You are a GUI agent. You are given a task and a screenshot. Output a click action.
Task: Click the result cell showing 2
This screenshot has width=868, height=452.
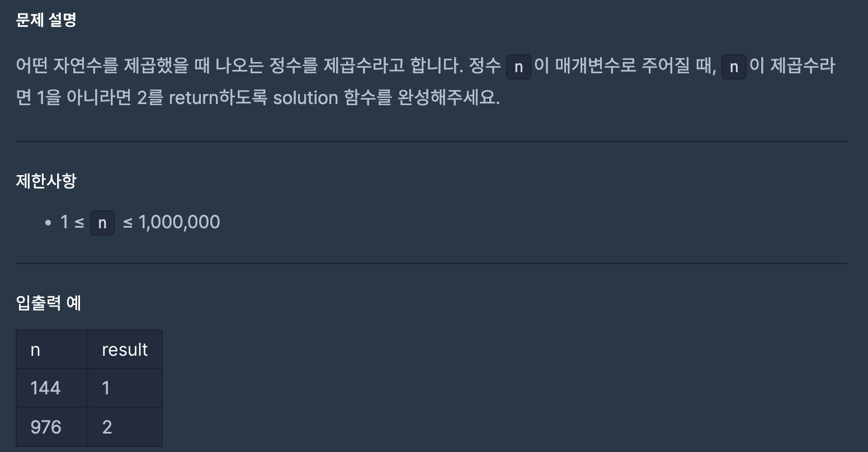[x=125, y=427]
